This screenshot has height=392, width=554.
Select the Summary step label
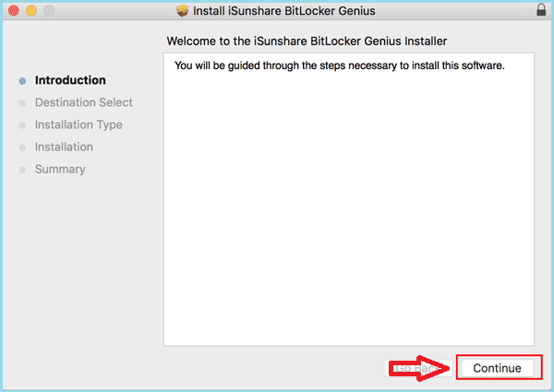(x=60, y=169)
